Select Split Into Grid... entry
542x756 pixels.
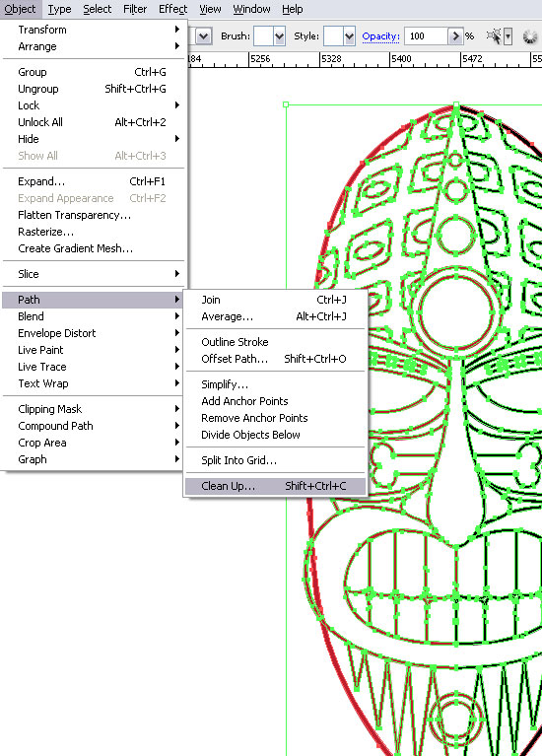coord(275,460)
